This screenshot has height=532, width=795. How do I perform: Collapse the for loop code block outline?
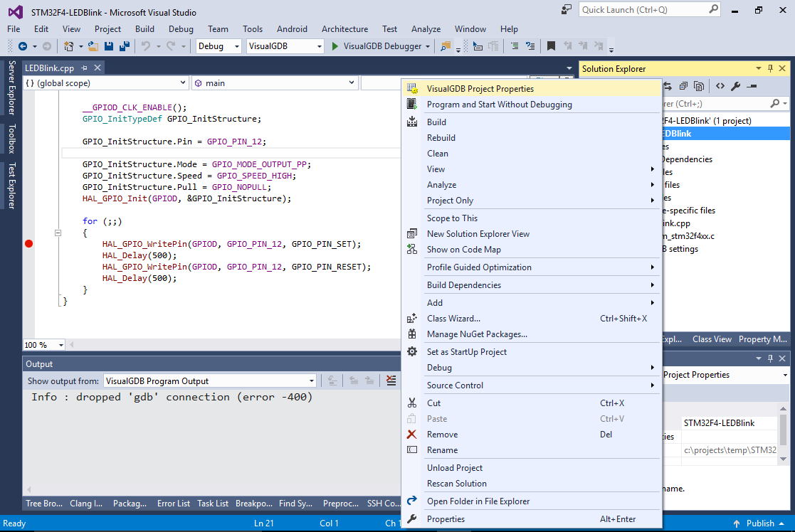coord(58,233)
